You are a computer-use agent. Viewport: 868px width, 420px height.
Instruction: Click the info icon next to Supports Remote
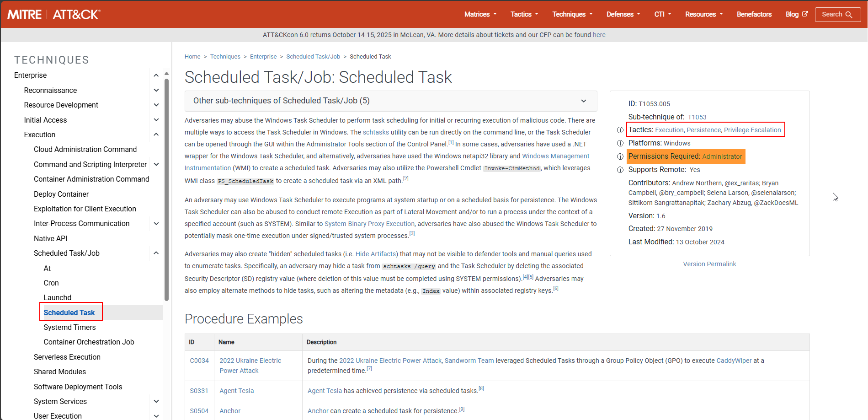[620, 170]
